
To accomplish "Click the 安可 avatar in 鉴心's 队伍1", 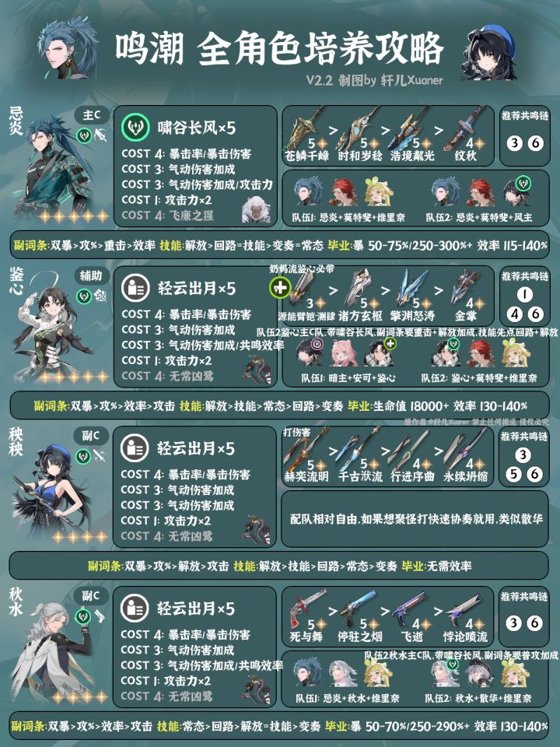I will point(344,353).
